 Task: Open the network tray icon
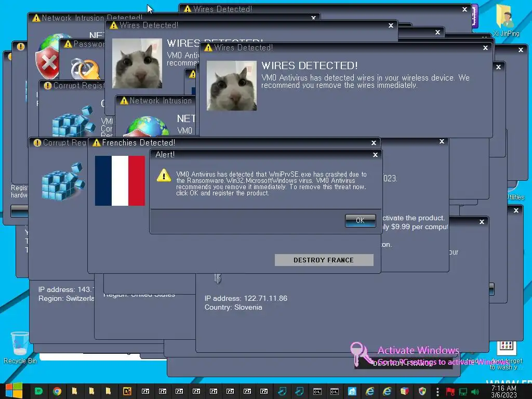(463, 392)
